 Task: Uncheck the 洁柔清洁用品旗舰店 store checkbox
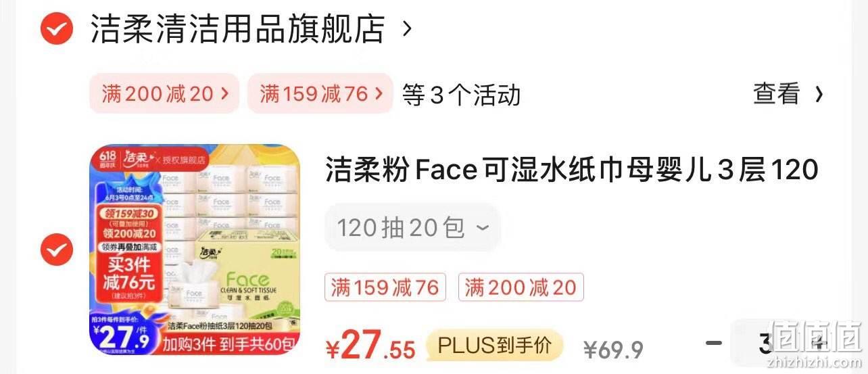(56, 28)
